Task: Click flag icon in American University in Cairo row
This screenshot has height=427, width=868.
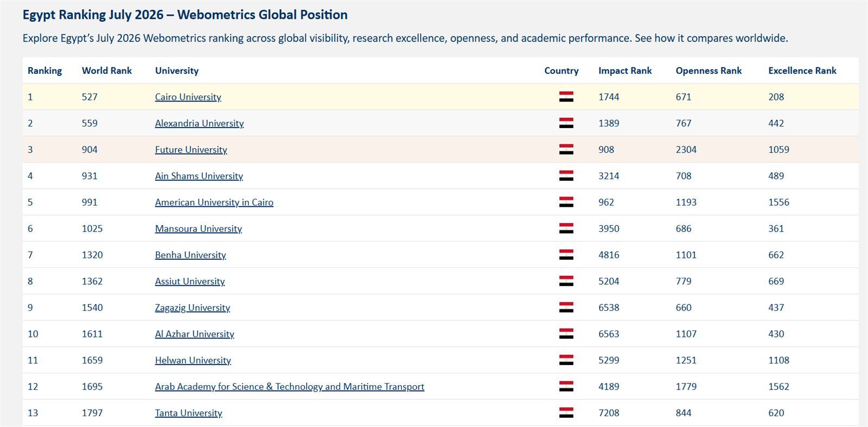Action: pos(566,202)
